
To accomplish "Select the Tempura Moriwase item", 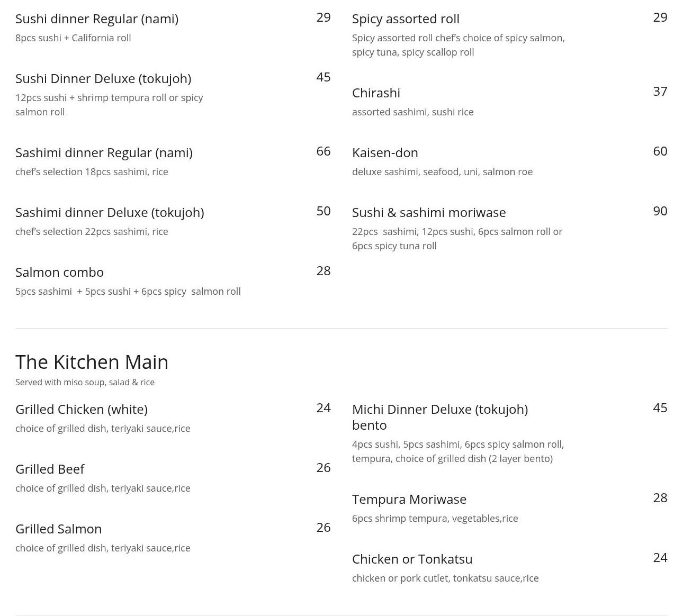I will click(x=409, y=500).
